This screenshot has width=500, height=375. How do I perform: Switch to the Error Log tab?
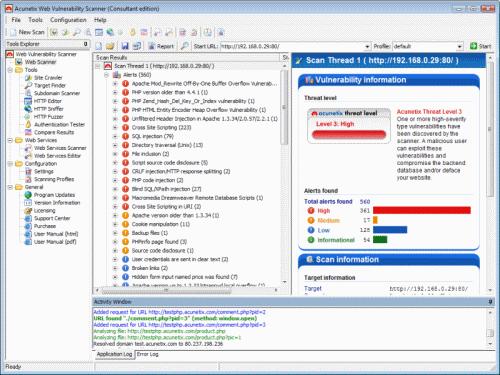click(x=147, y=354)
